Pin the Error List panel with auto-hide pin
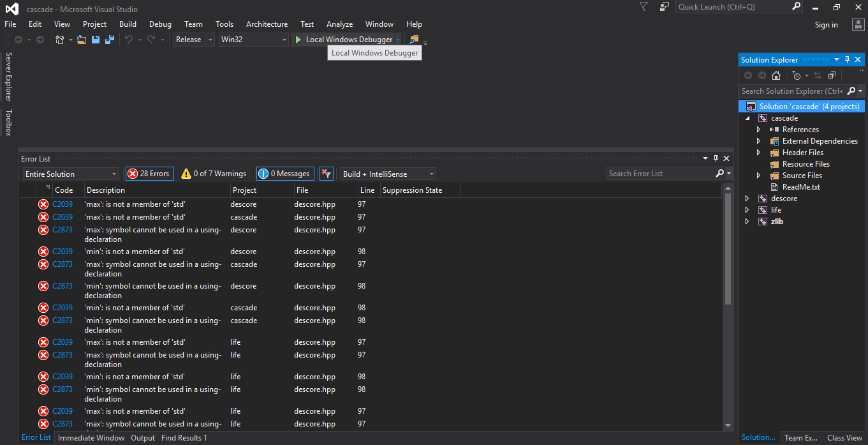Screen dimensions: 868x445 [x=716, y=158]
